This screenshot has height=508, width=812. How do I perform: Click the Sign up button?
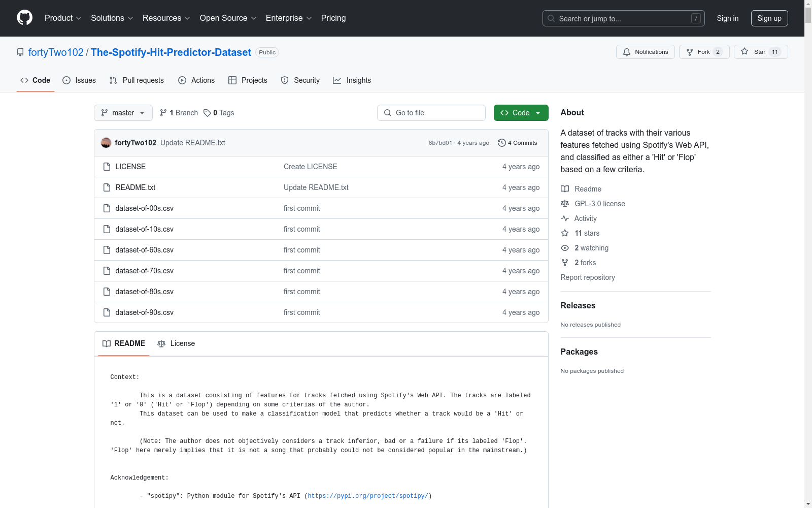coord(769,18)
